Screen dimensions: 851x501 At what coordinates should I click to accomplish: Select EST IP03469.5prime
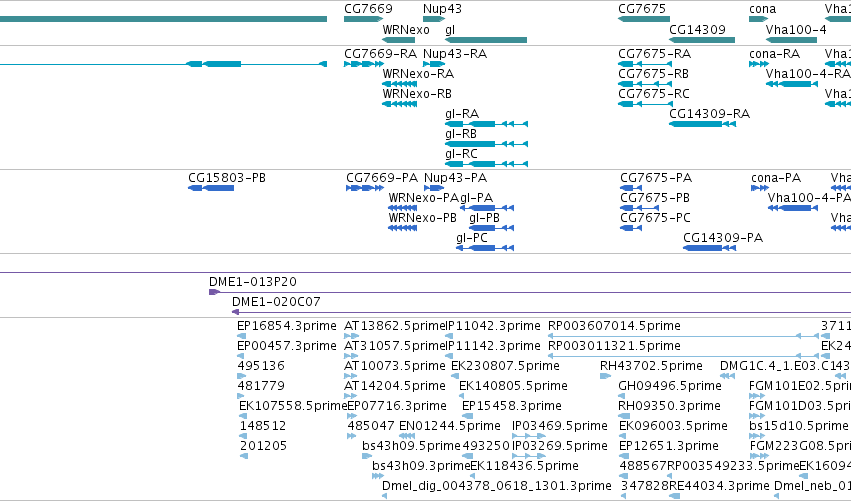(x=529, y=436)
